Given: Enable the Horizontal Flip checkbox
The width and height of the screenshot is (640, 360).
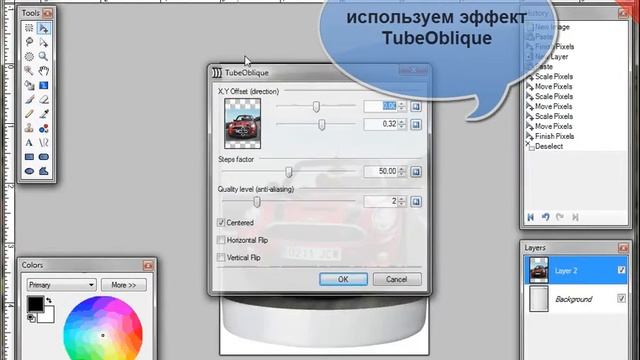Looking at the screenshot, I should pos(221,240).
